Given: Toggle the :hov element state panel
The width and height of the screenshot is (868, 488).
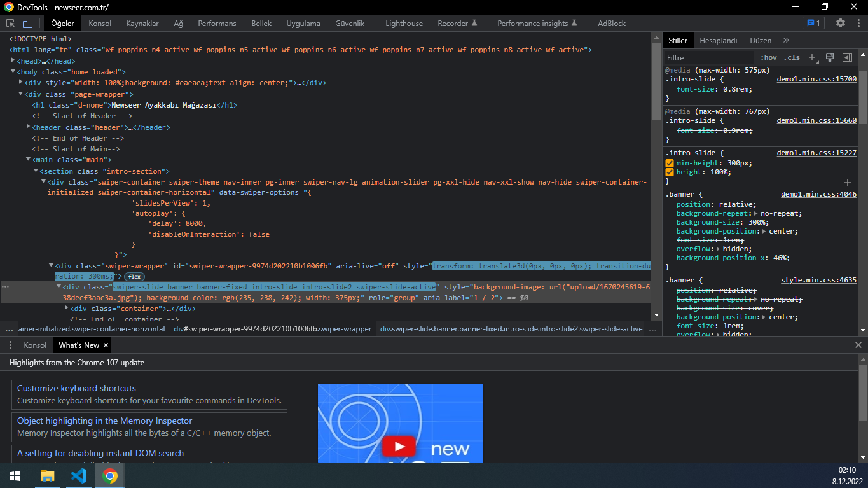Looking at the screenshot, I should click(768, 57).
